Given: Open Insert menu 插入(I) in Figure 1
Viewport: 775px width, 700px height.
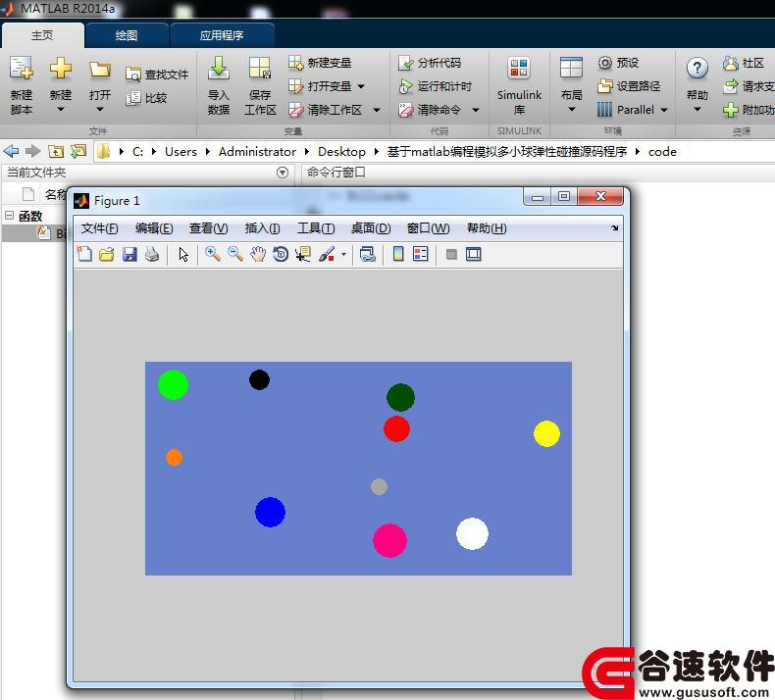Looking at the screenshot, I should pyautogui.click(x=262, y=228).
